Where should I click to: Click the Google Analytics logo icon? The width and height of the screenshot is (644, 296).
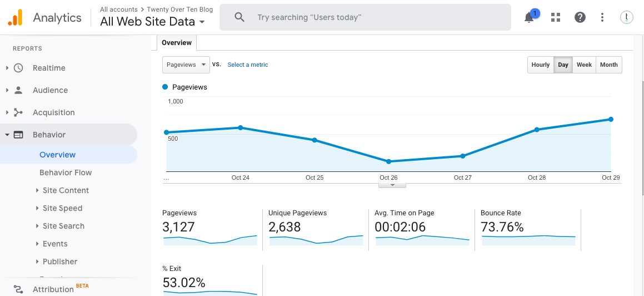click(x=15, y=17)
